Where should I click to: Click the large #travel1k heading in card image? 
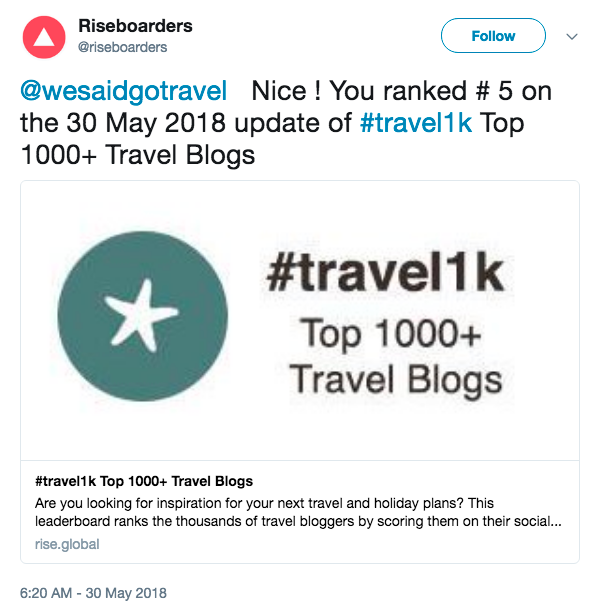coord(385,273)
